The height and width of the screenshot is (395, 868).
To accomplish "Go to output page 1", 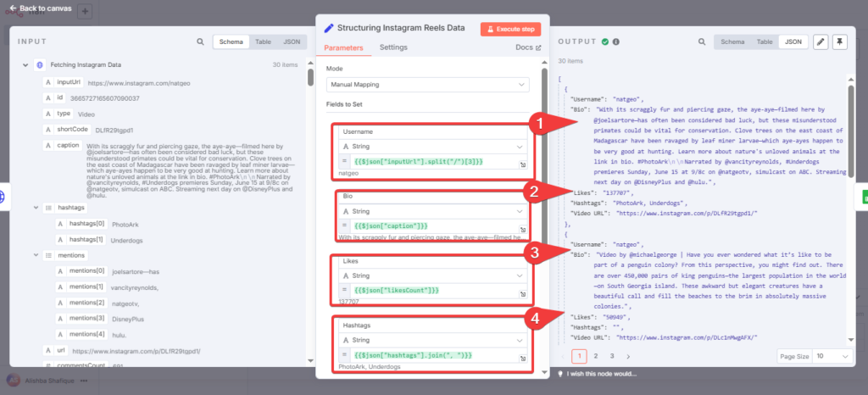I will click(579, 356).
